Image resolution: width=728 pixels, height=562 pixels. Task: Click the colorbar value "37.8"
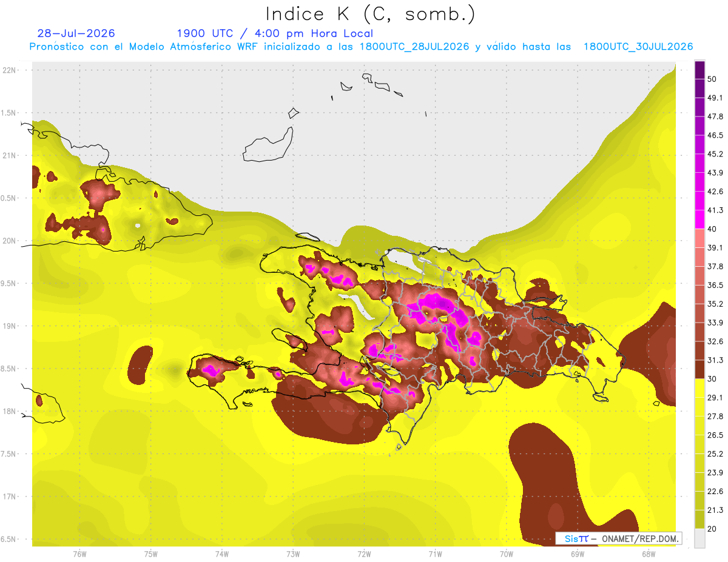(x=715, y=266)
